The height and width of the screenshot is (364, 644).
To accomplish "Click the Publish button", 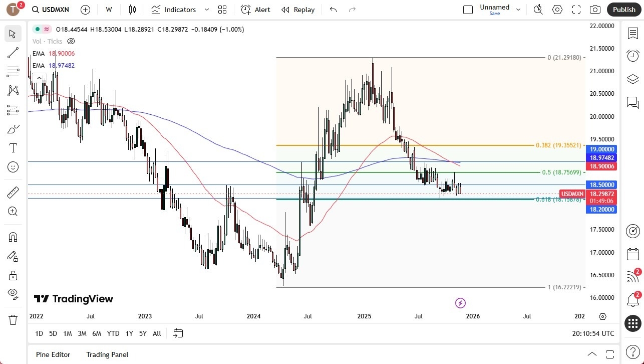I will [x=623, y=10].
